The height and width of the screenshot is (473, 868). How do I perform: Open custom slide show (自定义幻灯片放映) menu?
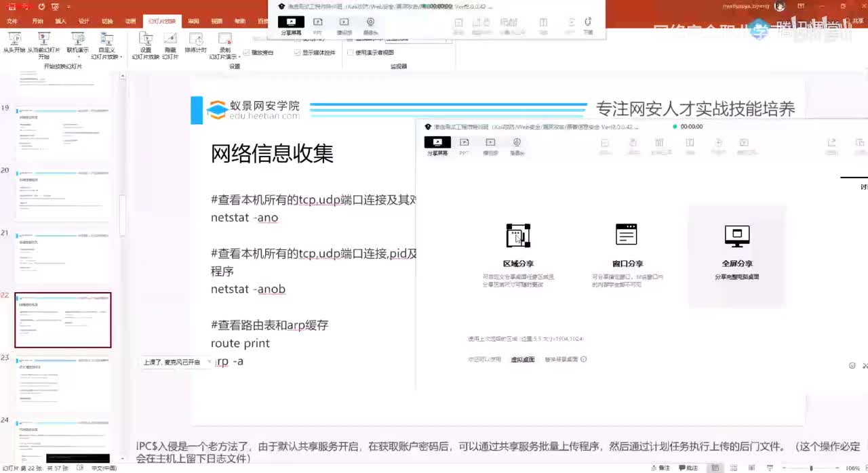click(106, 45)
